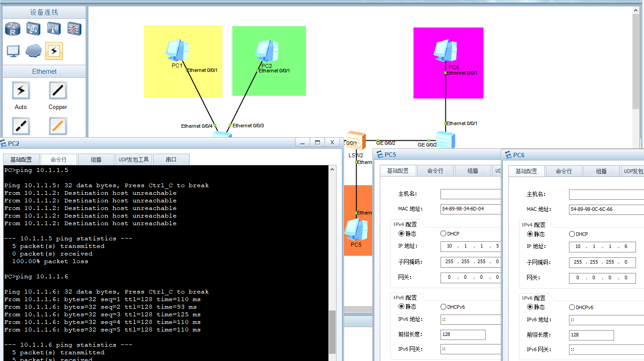The height and width of the screenshot is (361, 644).
Task: Click 网关 field in PC6 window
Action: 602,277
